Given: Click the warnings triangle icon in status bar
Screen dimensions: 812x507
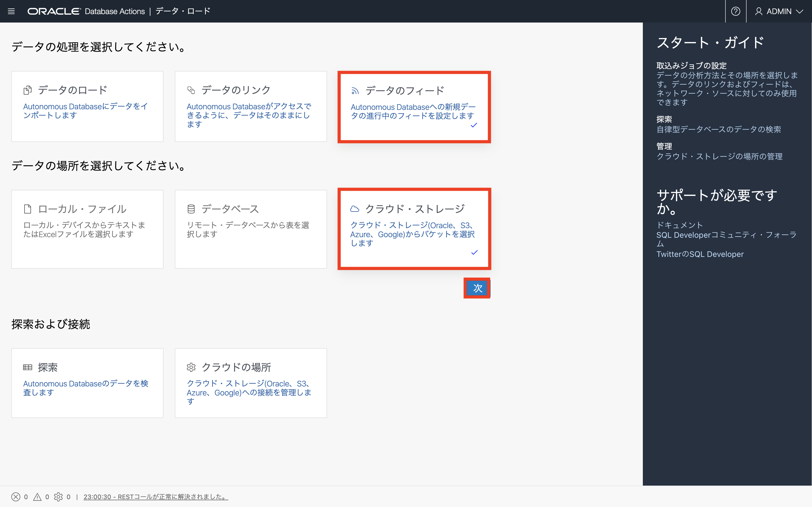Looking at the screenshot, I should tap(37, 497).
